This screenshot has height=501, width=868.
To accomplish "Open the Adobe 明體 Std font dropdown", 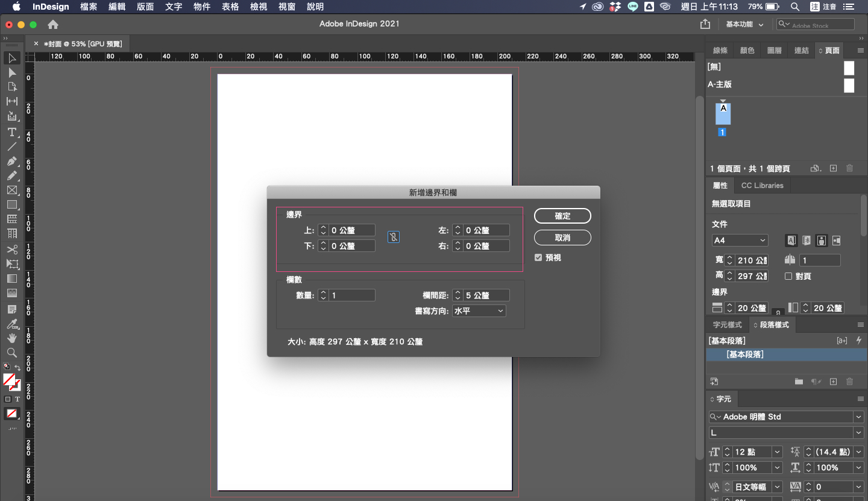I will tap(858, 417).
